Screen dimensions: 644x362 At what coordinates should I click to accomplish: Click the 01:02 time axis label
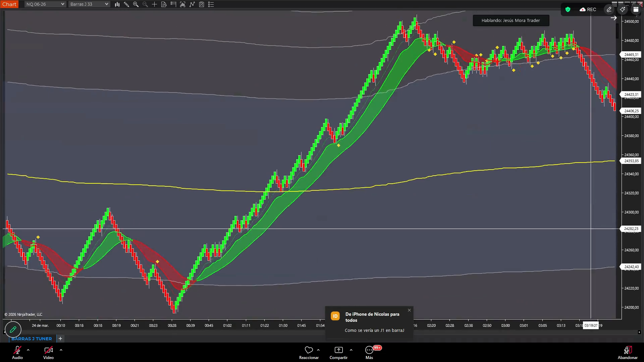(227, 325)
